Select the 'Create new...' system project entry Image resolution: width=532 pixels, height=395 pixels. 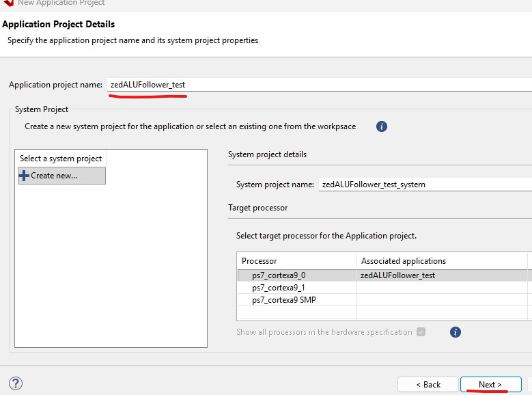tap(62, 176)
